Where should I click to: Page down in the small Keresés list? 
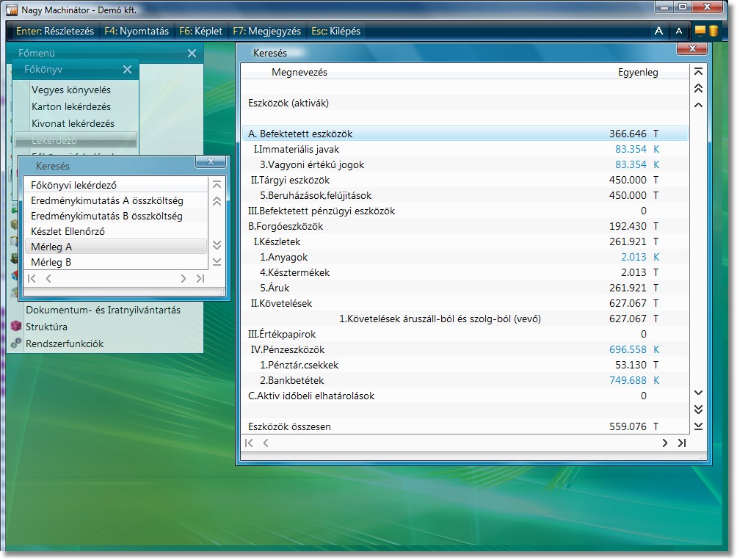pos(217,245)
